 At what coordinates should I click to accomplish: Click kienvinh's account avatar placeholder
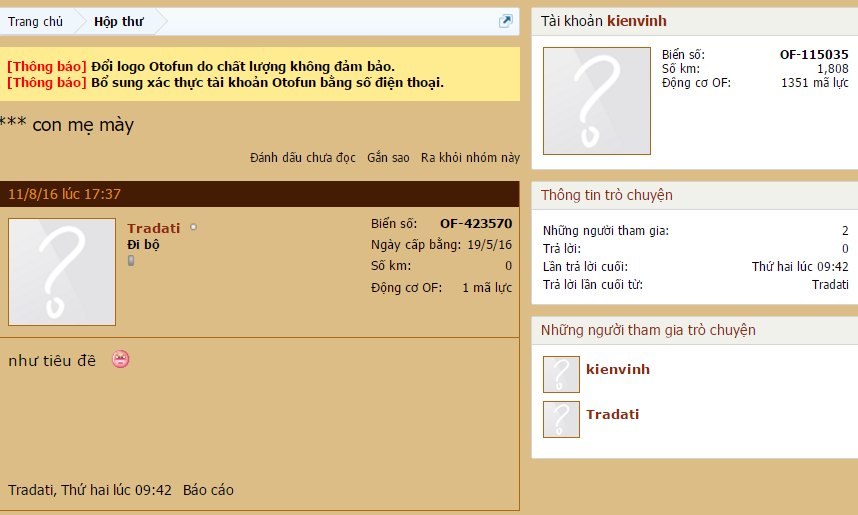tap(597, 101)
